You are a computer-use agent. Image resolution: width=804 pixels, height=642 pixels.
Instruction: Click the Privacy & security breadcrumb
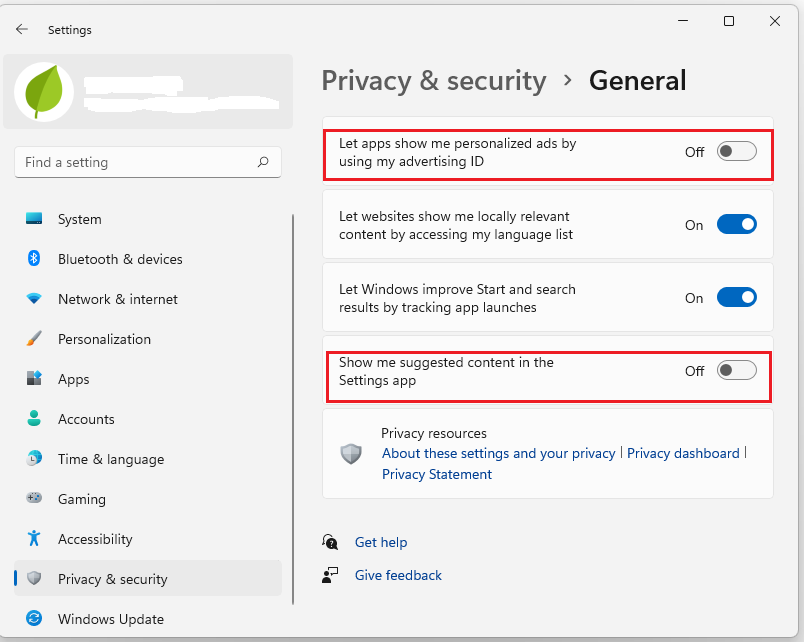click(434, 81)
